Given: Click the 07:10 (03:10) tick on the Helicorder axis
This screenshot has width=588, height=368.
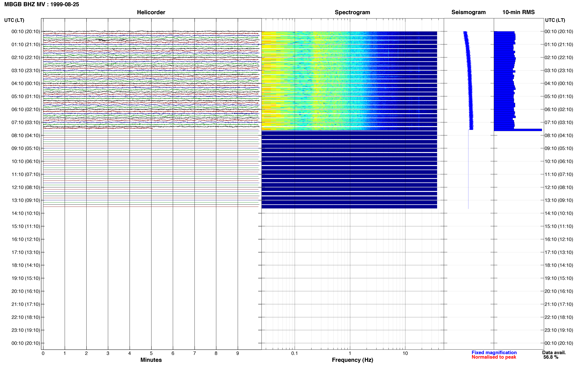Looking at the screenshot, I should pyautogui.click(x=26, y=122).
